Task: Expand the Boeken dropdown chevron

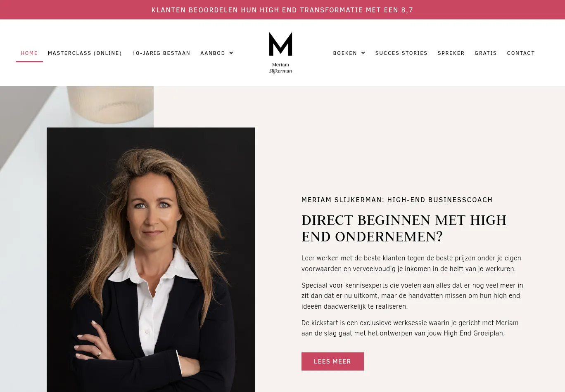Action: coord(363,53)
